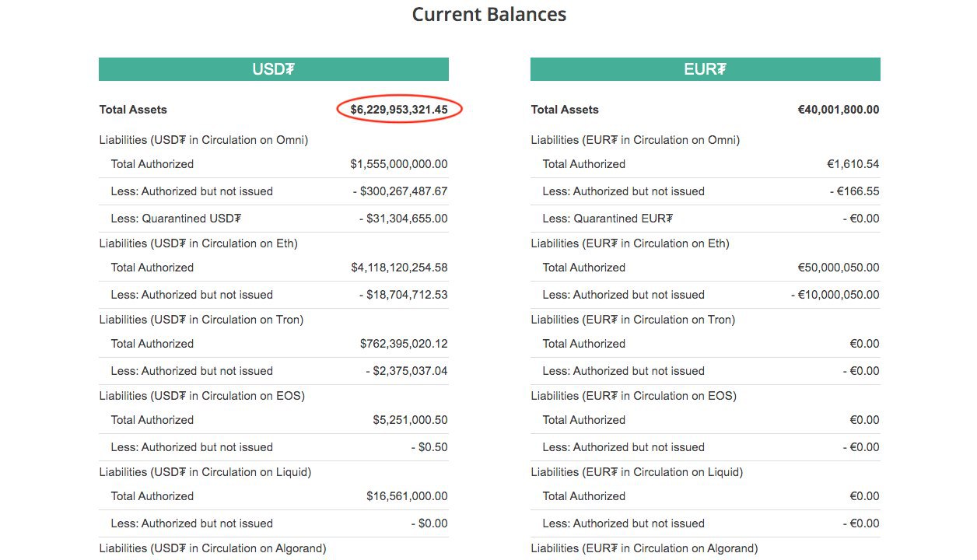977x560 pixels.
Task: Click the €50,000,050.00 Eth authorized value
Action: (839, 268)
